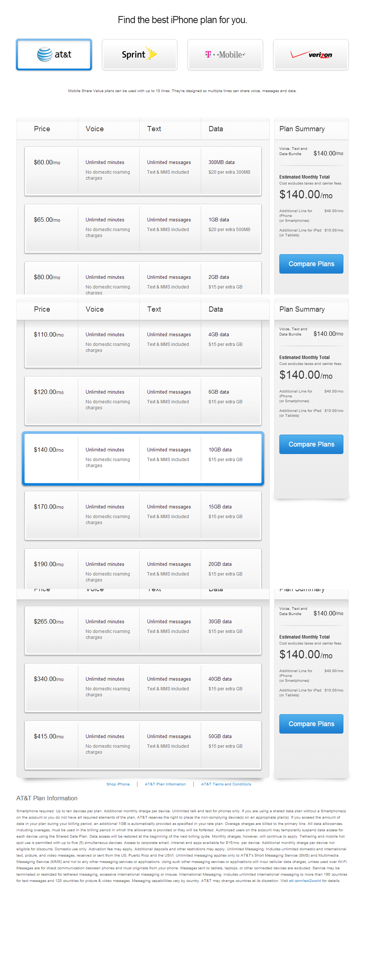Choose the $60.00/mo 300MB plan
Viewport: 365px width, 980px height.
143,171
